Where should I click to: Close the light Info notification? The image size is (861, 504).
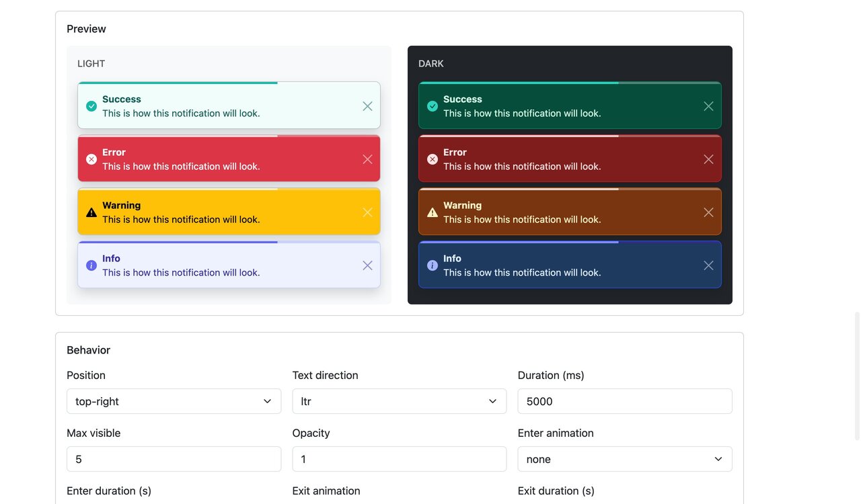[x=367, y=265]
